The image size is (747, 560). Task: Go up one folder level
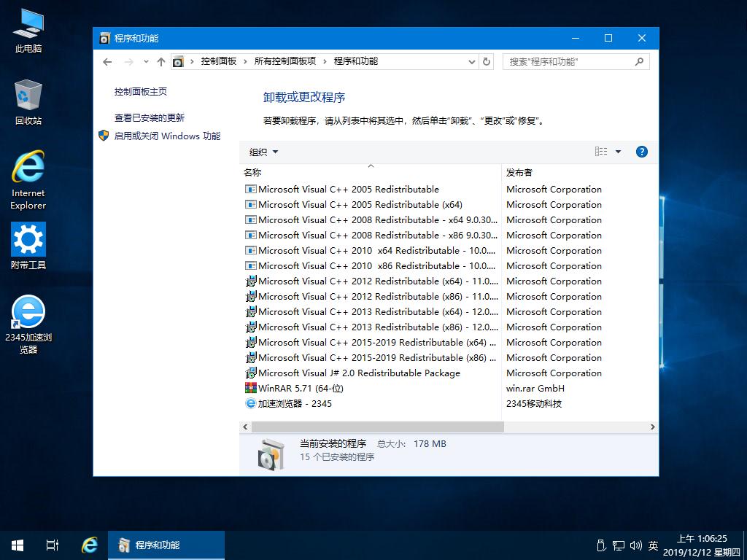(161, 62)
